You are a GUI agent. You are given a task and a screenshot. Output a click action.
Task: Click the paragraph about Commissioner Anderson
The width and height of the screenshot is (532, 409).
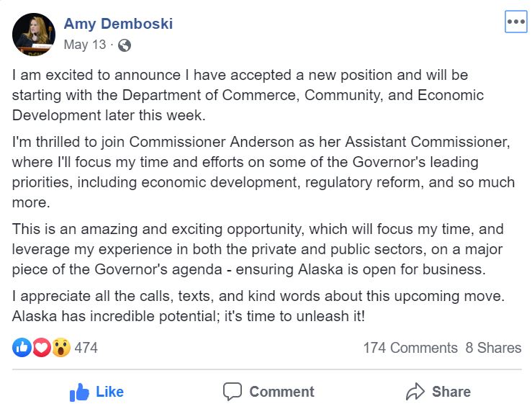[x=263, y=172]
